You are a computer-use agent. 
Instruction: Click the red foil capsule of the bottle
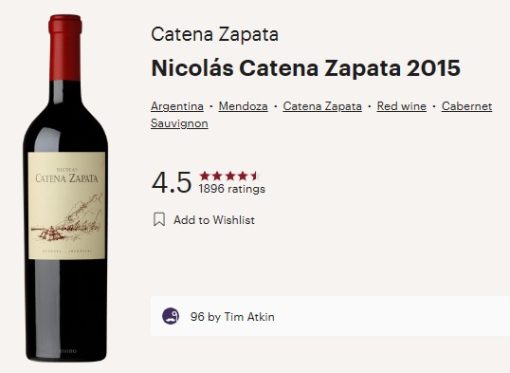coord(65,47)
